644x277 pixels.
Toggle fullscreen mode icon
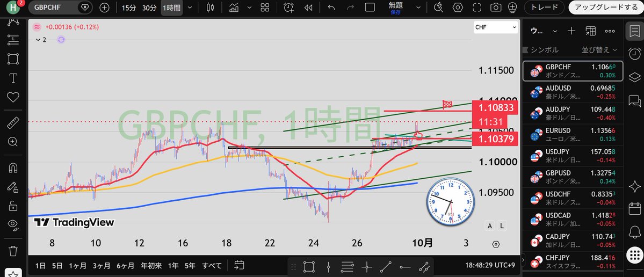pos(477,8)
